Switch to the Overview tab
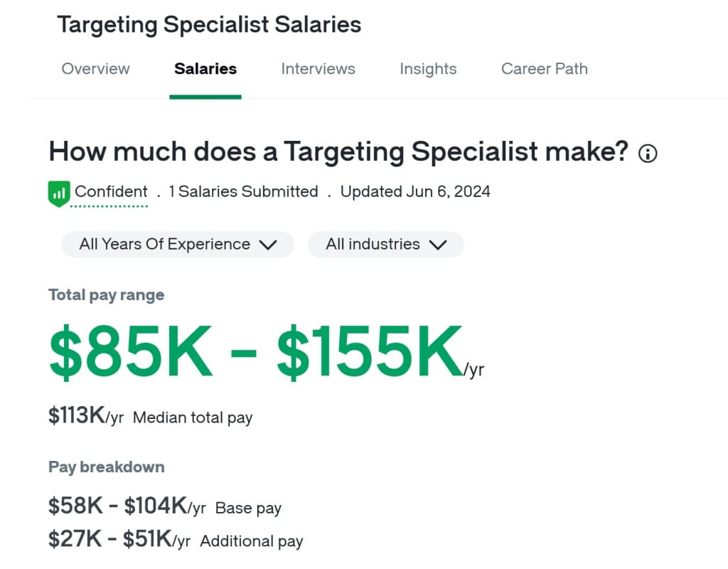 coord(95,69)
